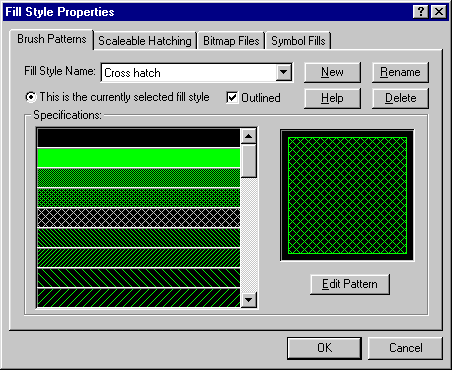Pick the dense forward diagonal green pattern
This screenshot has width=452, height=370.
pyautogui.click(x=139, y=258)
